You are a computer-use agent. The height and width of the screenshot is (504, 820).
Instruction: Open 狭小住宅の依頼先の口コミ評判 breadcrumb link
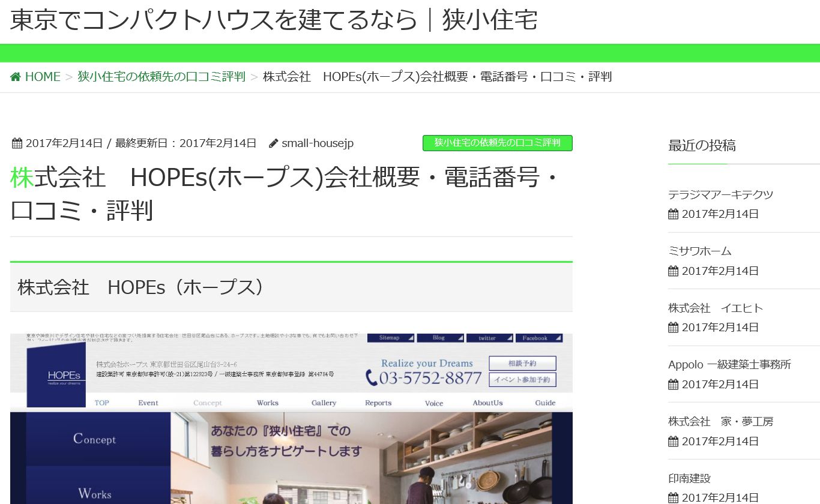[161, 77]
